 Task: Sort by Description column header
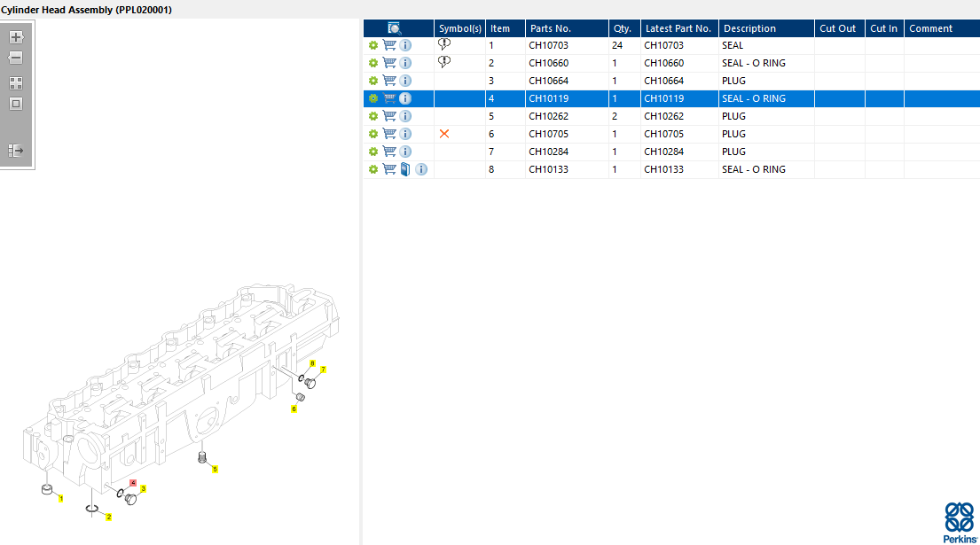[x=766, y=28]
